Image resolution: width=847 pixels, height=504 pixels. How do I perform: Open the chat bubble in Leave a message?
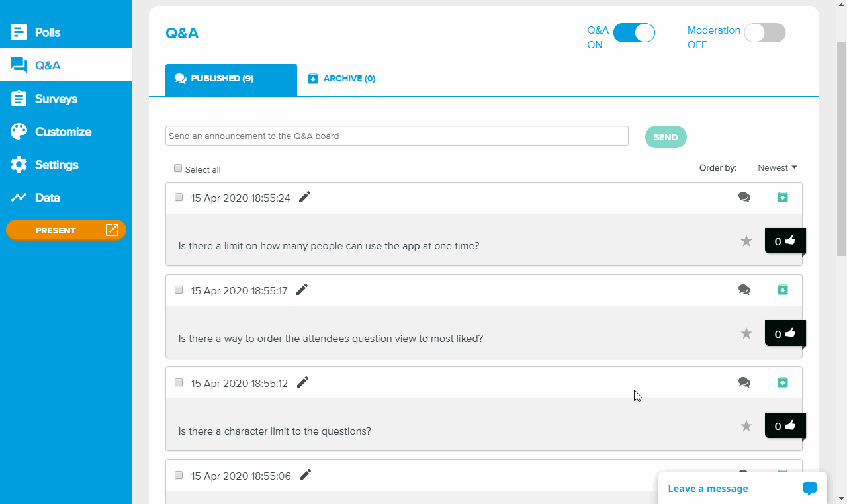click(810, 488)
